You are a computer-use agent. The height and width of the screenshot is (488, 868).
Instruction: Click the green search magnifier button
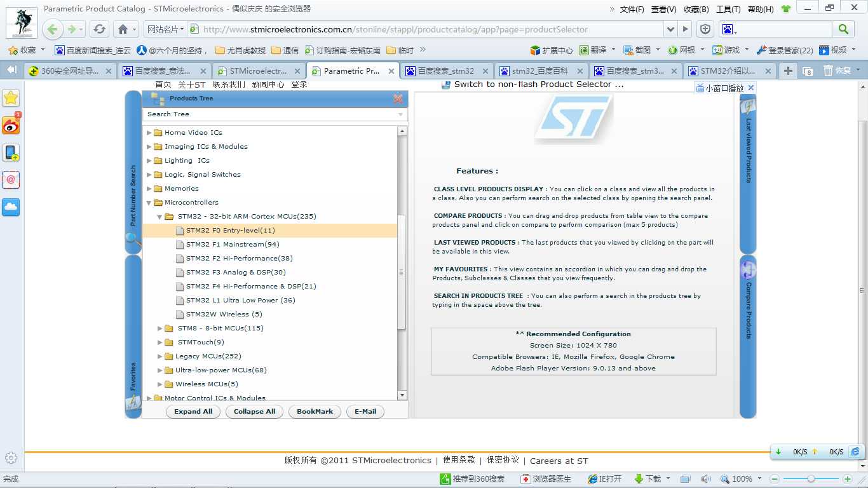[843, 29]
